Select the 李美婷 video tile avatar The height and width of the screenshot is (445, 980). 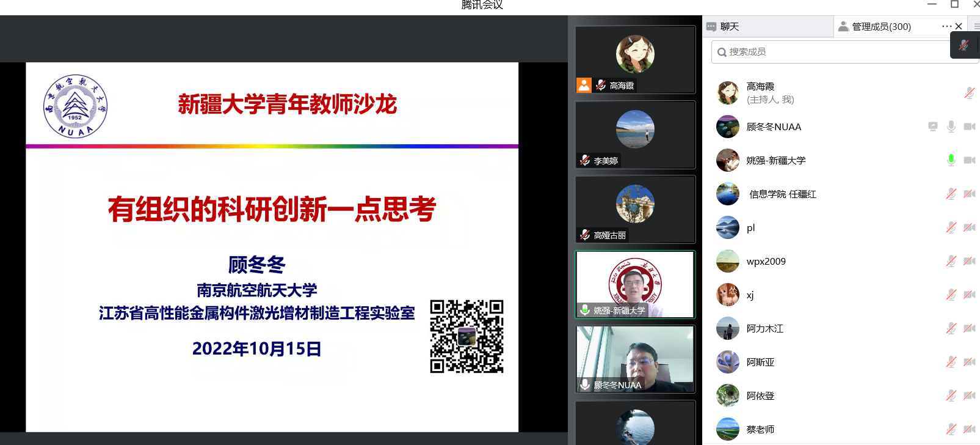[635, 129]
